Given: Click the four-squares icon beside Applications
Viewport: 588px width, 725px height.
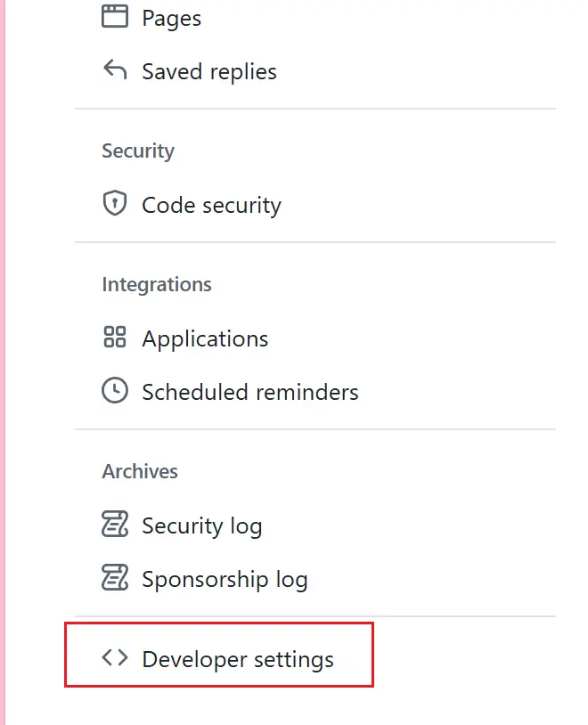Looking at the screenshot, I should (x=115, y=338).
